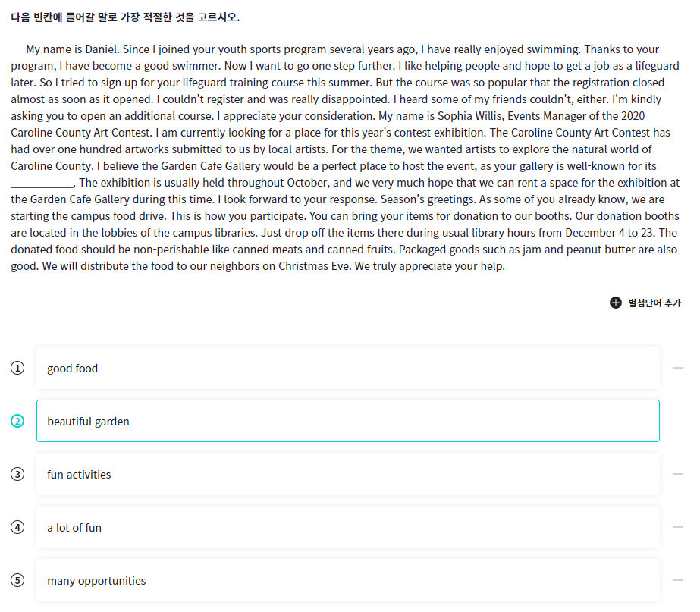Remove option 4 using its minus icon
Image resolution: width=700 pixels, height=612 pixels.
(x=678, y=527)
